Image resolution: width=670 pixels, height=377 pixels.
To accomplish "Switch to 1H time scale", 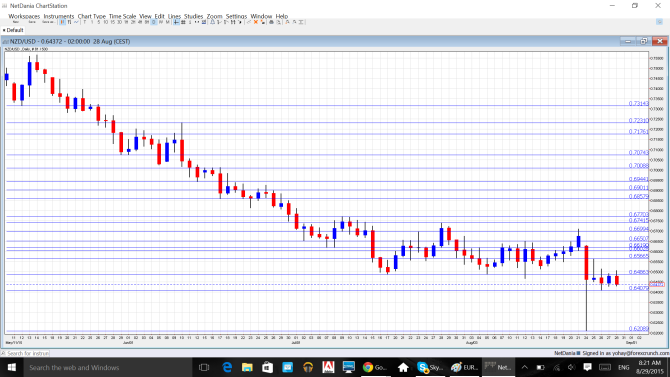I will (126, 22).
